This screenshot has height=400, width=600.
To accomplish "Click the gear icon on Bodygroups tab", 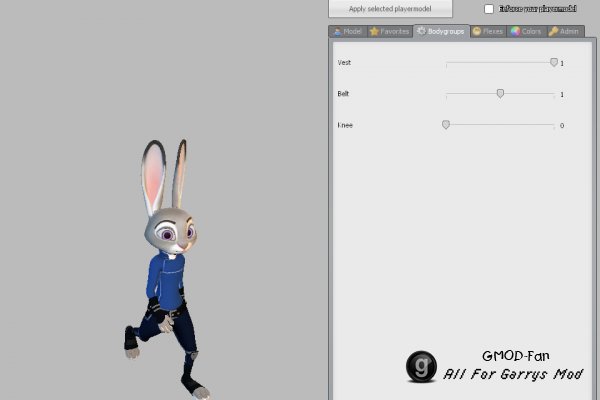I will (421, 31).
